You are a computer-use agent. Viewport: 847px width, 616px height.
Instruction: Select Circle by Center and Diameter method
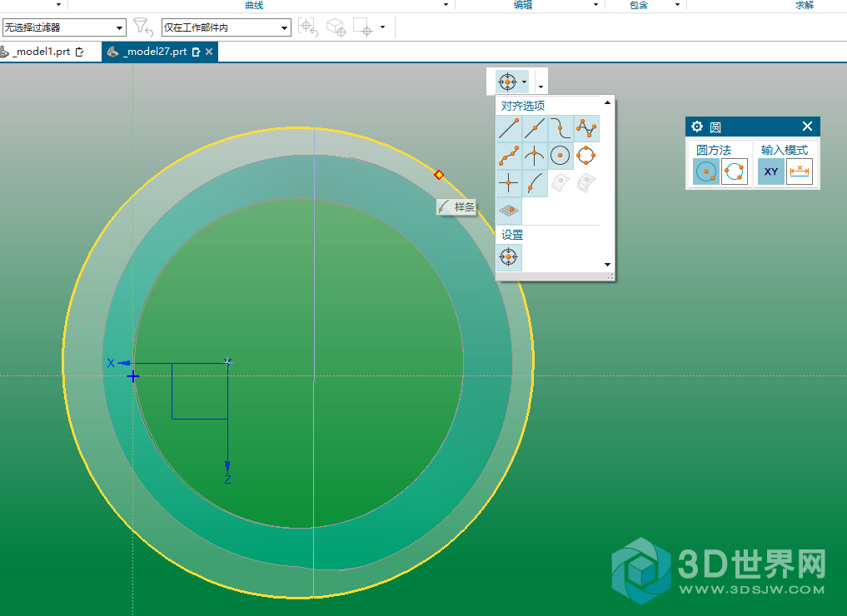706,171
